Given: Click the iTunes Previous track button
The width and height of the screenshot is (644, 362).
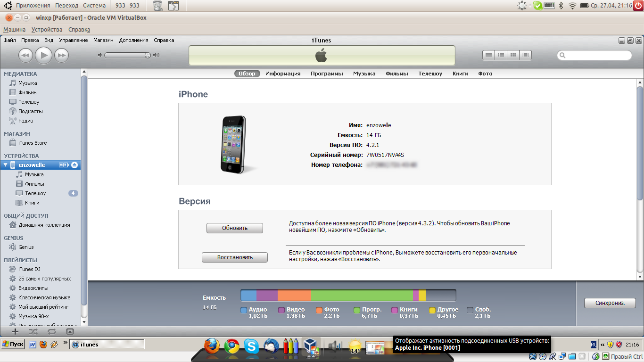Looking at the screenshot, I should 25,56.
